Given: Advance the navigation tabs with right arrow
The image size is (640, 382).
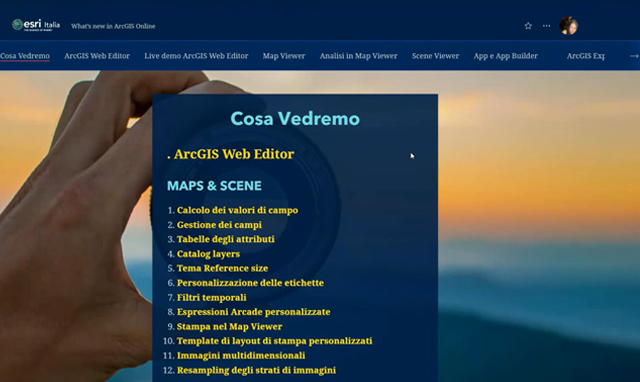Looking at the screenshot, I should point(634,56).
